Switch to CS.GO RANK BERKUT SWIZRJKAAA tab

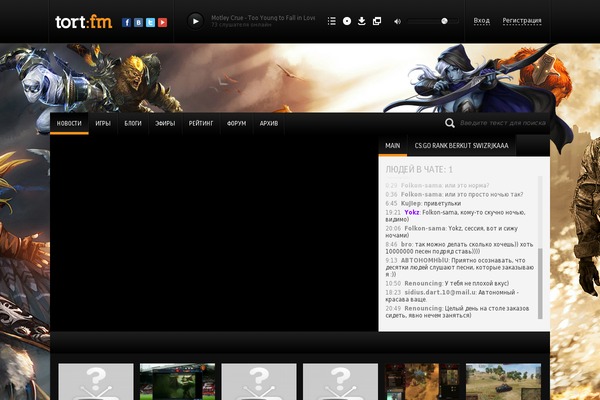click(x=461, y=146)
